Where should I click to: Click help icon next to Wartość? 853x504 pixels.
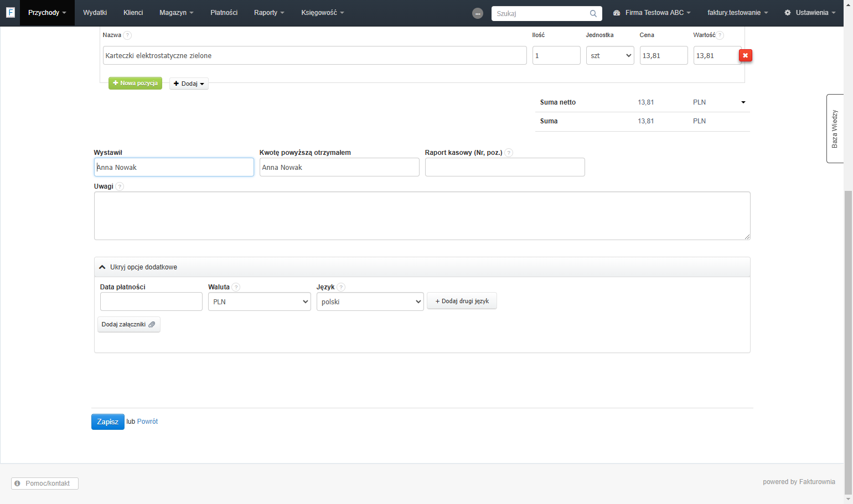(x=720, y=35)
